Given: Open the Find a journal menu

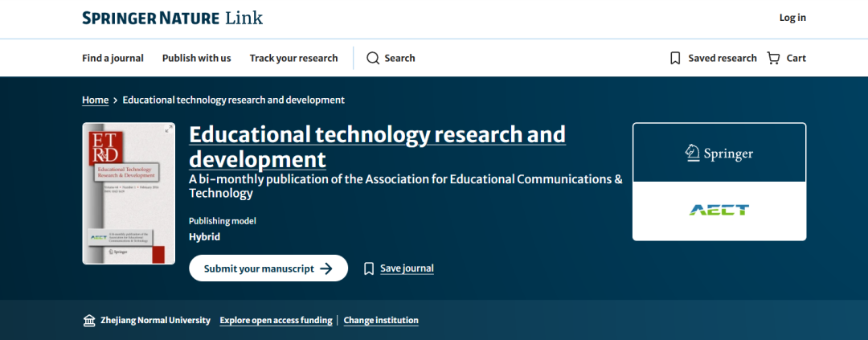Looking at the screenshot, I should [x=113, y=58].
